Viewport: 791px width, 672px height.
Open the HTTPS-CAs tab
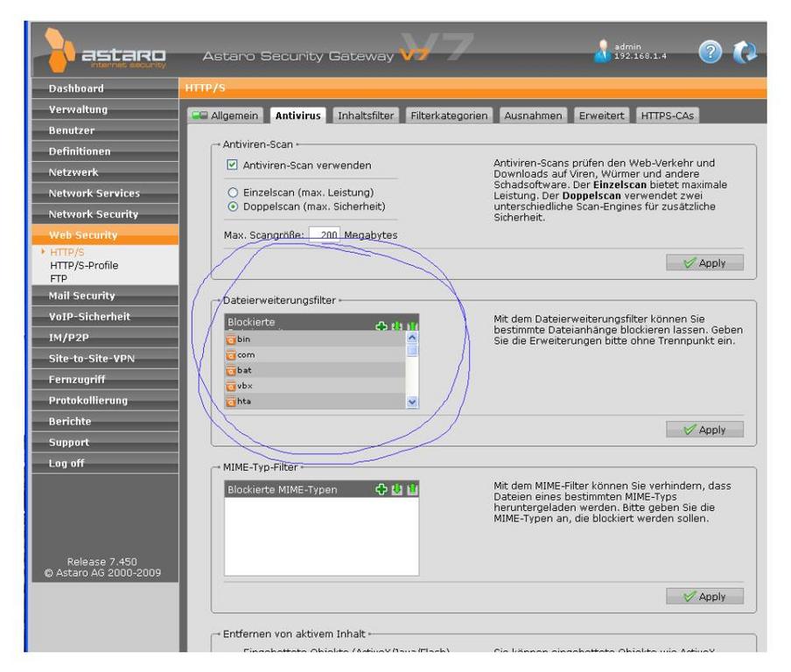668,115
